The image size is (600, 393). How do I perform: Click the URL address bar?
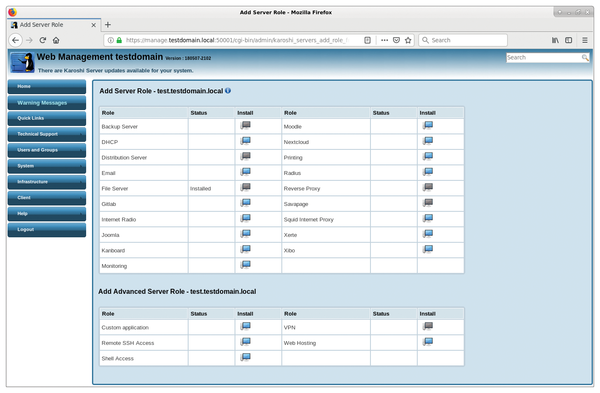(x=237, y=40)
